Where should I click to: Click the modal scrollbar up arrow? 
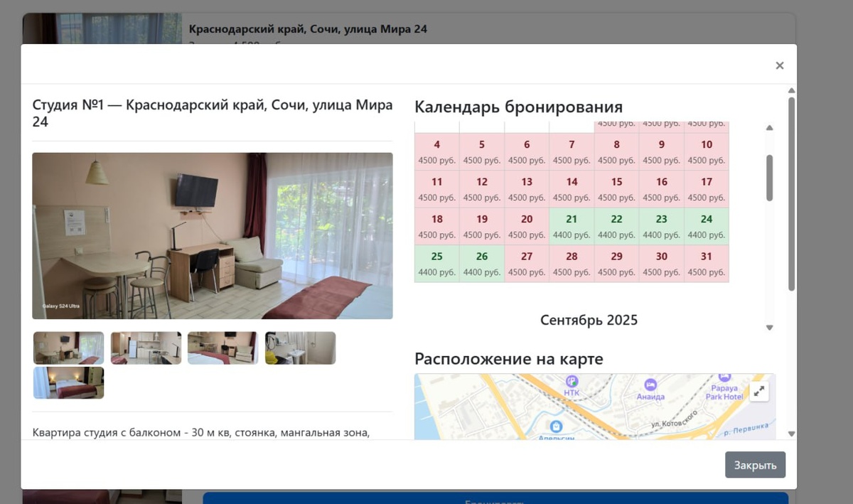[x=792, y=90]
